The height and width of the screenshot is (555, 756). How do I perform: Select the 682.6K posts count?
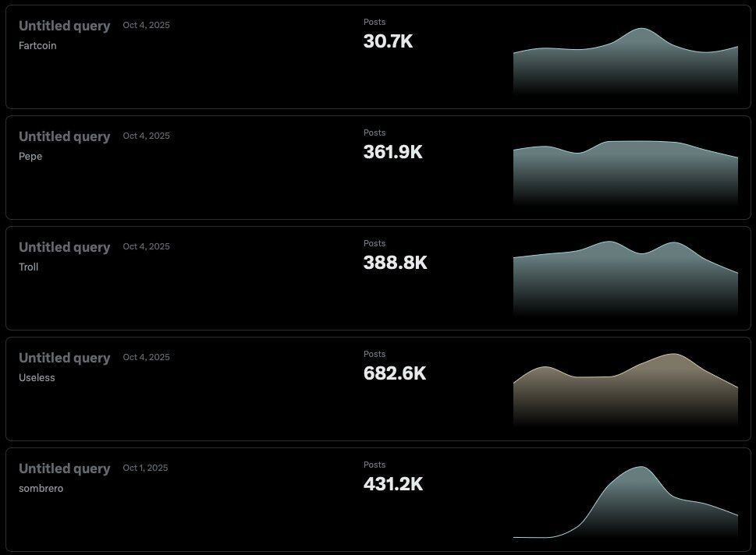pos(394,373)
